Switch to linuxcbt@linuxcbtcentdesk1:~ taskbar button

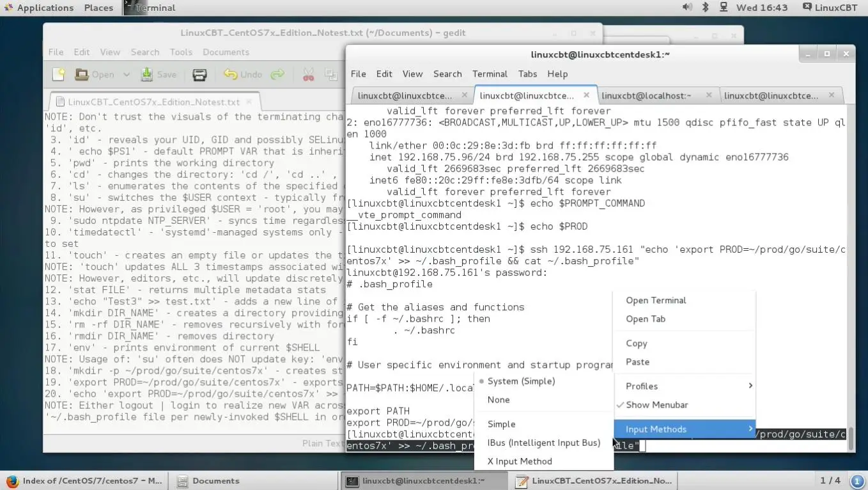pos(423,481)
